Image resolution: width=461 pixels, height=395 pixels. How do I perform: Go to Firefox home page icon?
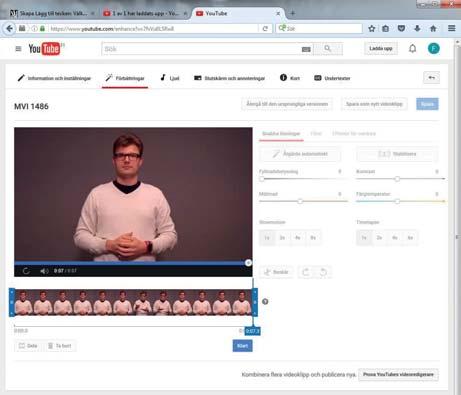coord(433,29)
